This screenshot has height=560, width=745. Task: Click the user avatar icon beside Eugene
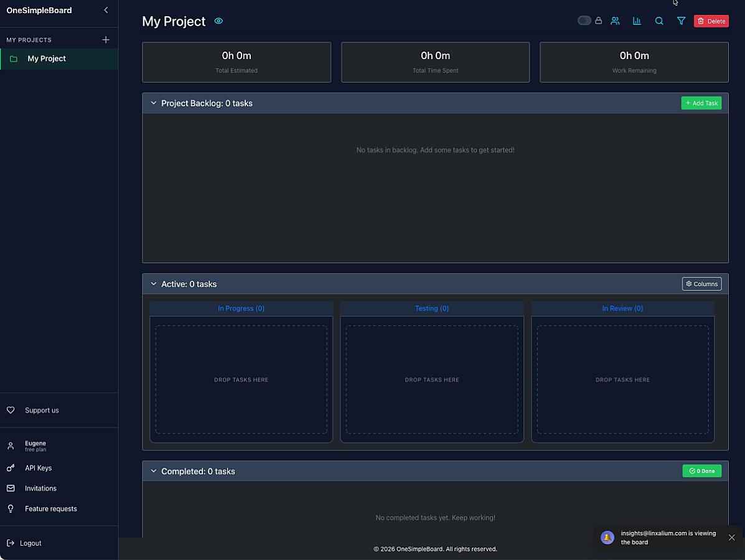(x=11, y=446)
